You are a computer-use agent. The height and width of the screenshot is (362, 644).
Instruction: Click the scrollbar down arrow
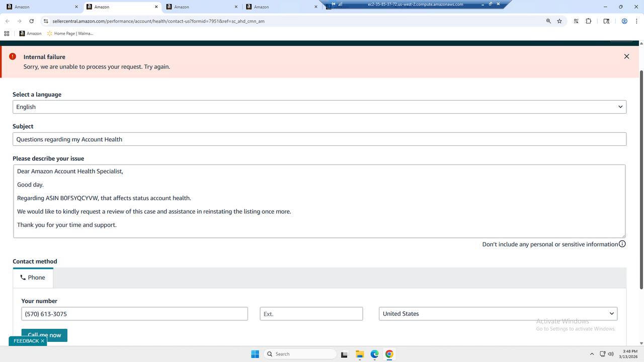tap(641, 343)
